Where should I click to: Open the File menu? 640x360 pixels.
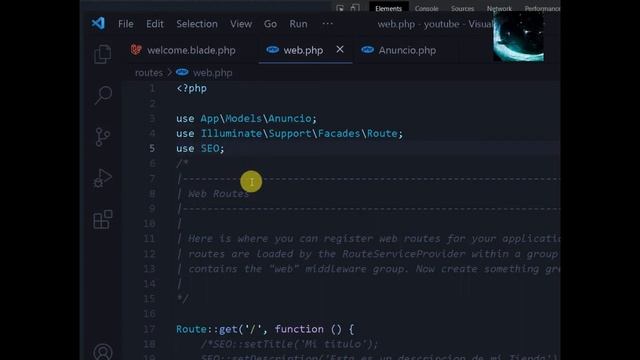click(126, 24)
